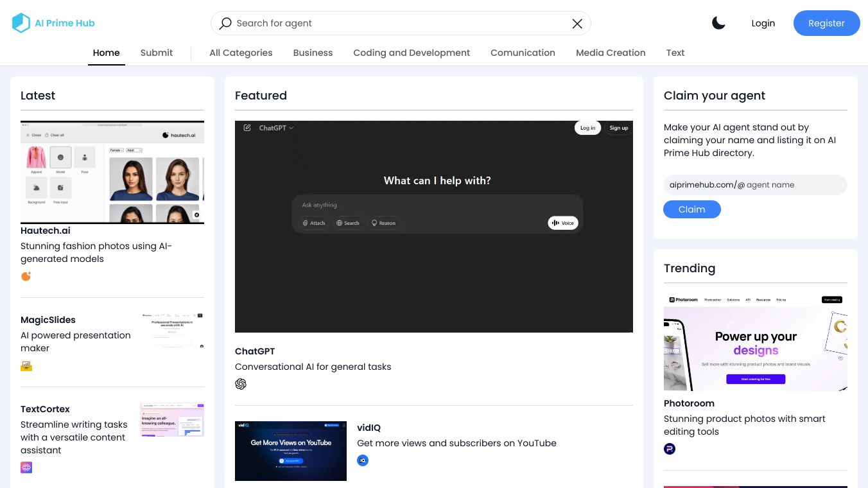The height and width of the screenshot is (488, 868).
Task: Toggle dark mode with the moon icon
Action: coord(718,23)
